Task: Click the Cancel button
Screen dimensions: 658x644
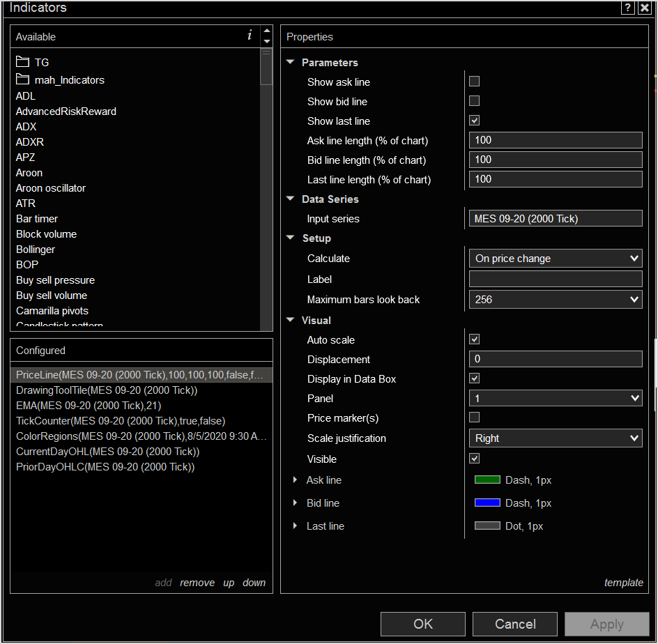Action: (x=515, y=624)
